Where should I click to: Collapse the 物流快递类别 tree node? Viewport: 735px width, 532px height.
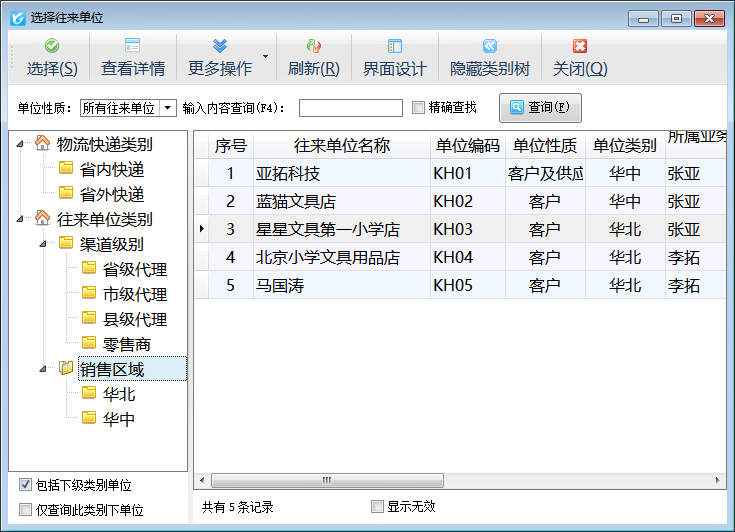pos(22,144)
